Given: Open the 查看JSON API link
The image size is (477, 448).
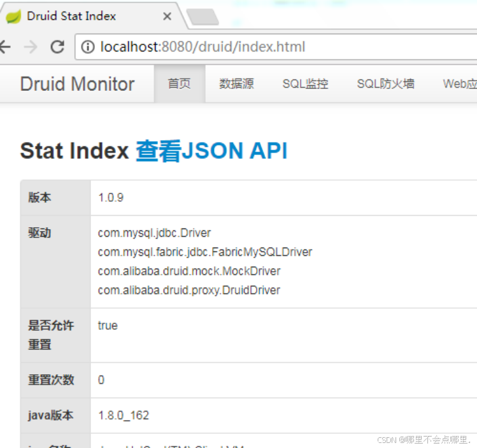Looking at the screenshot, I should point(211,151).
